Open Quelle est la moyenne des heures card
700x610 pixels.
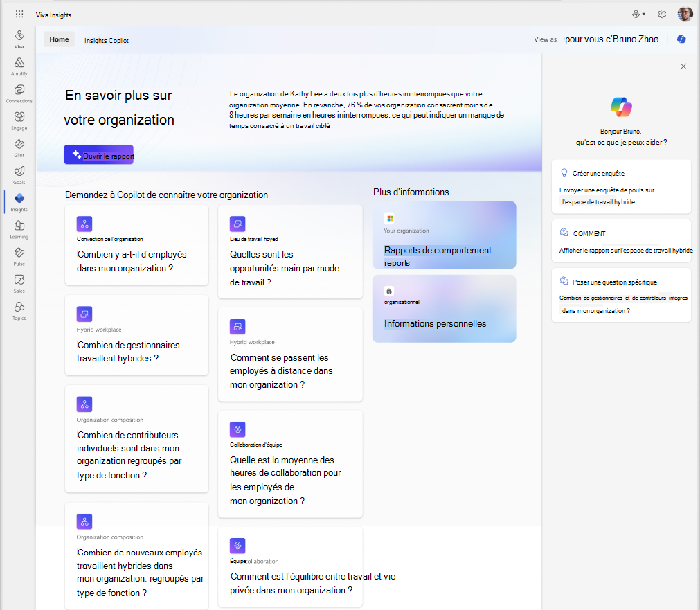pos(290,463)
